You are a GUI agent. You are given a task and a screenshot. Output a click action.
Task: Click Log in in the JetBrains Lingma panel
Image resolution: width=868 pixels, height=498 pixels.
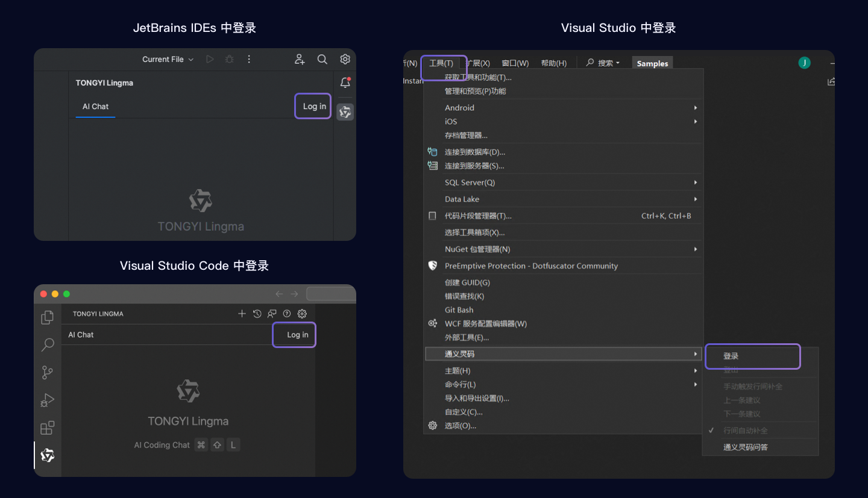tap(314, 107)
